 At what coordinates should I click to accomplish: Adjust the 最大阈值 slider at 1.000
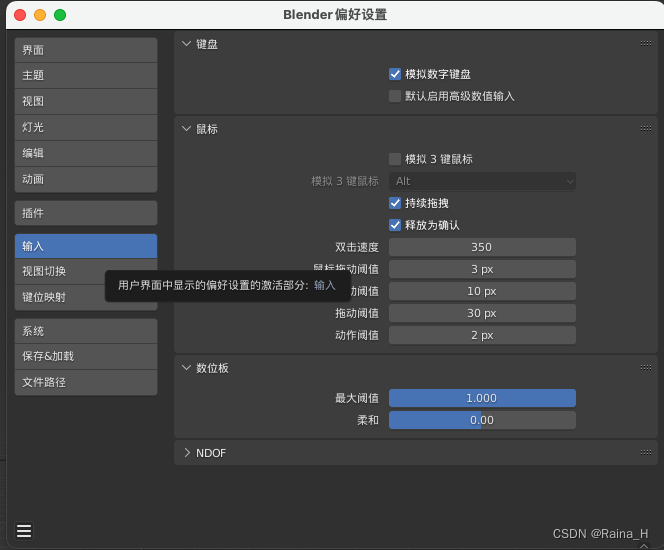[x=482, y=398]
